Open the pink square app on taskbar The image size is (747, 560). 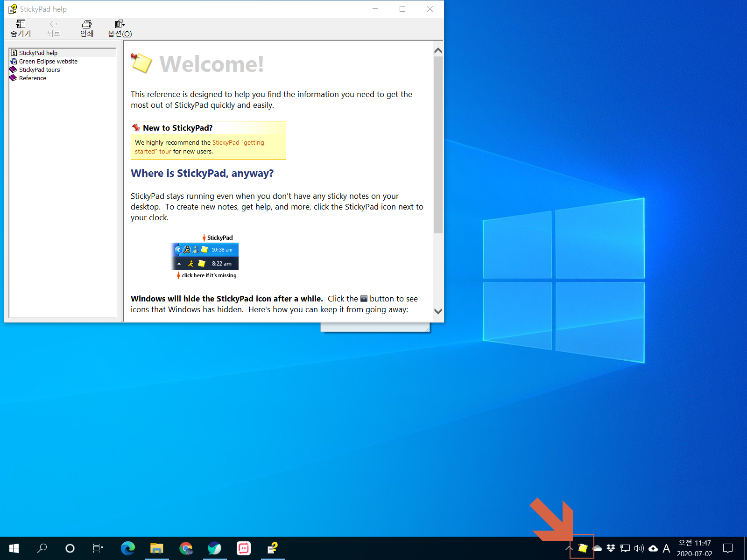tap(244, 548)
